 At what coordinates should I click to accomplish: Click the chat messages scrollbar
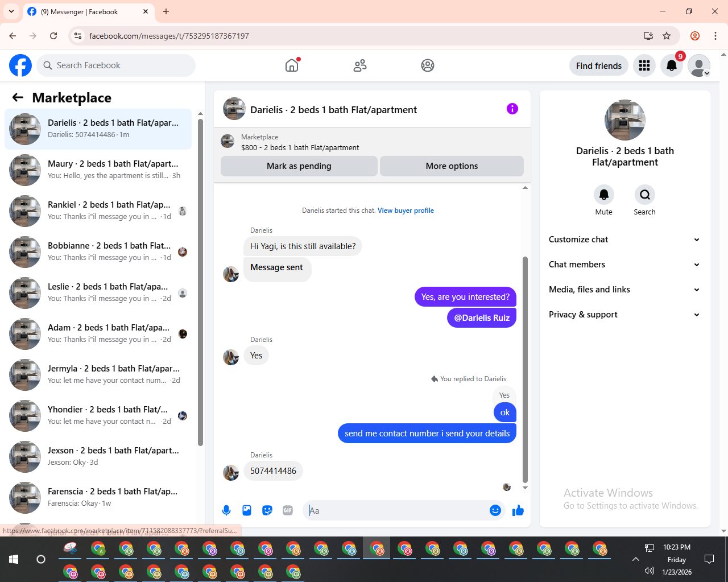click(525, 370)
